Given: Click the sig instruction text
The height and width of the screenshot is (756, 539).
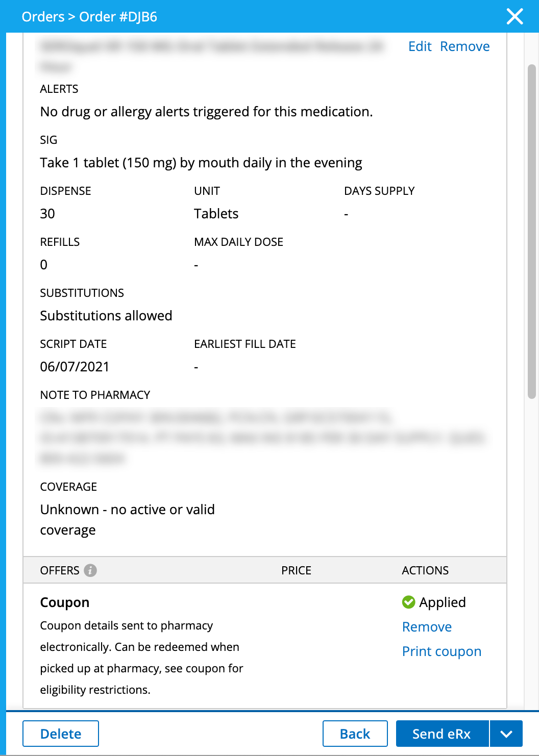Looking at the screenshot, I should [201, 163].
